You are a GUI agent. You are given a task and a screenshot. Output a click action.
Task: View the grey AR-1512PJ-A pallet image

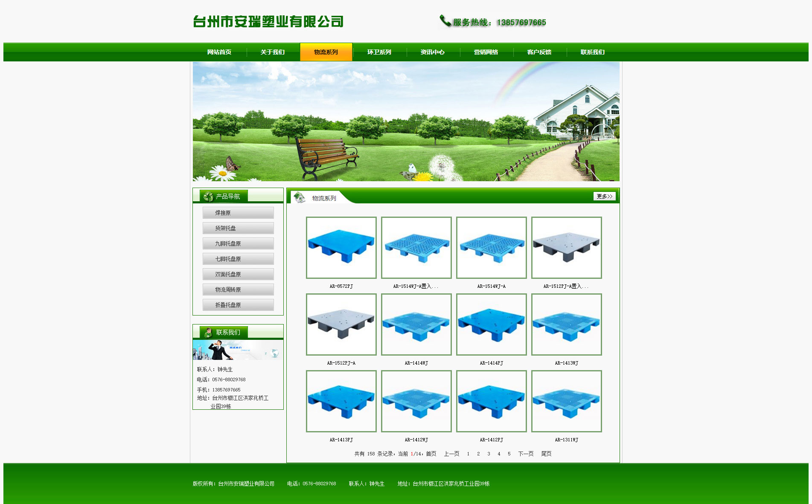[x=341, y=324]
